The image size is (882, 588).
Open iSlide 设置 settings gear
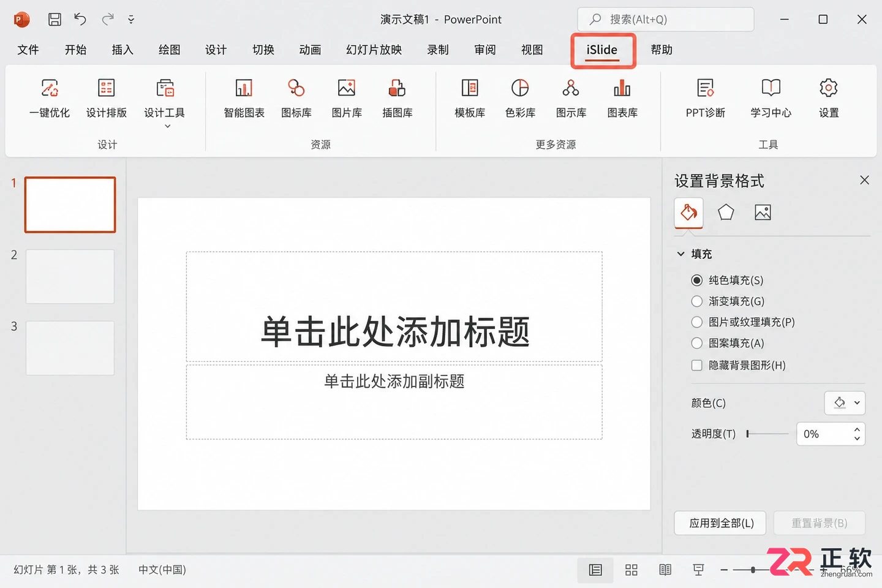[829, 98]
